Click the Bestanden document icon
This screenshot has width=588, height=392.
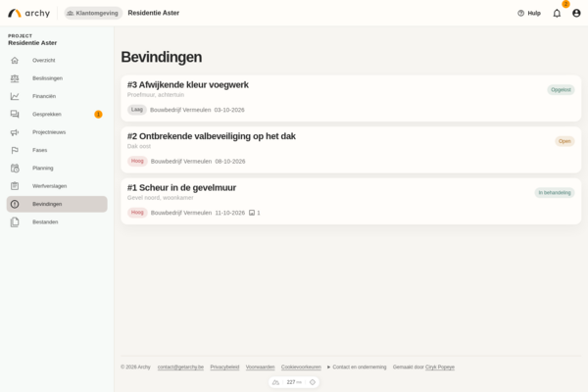15,222
